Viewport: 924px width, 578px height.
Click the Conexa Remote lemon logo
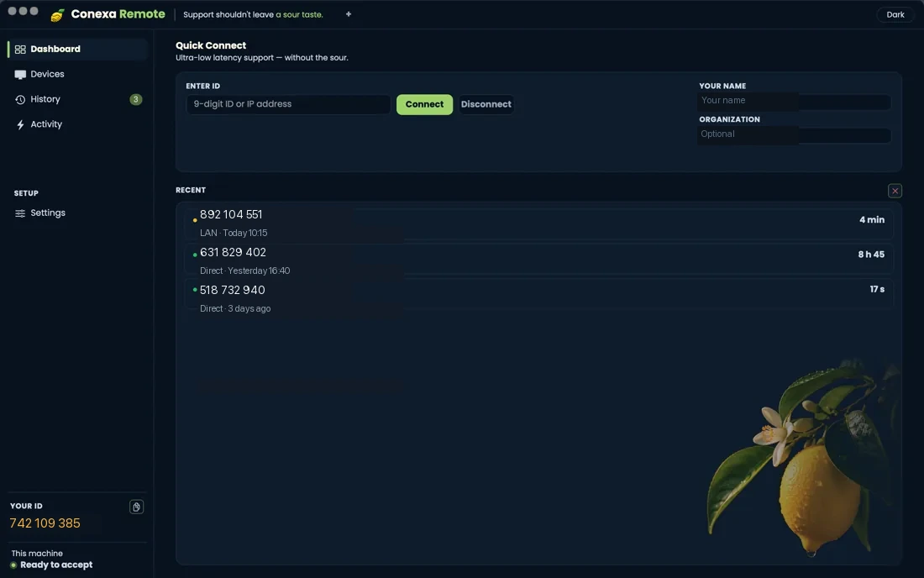point(57,15)
